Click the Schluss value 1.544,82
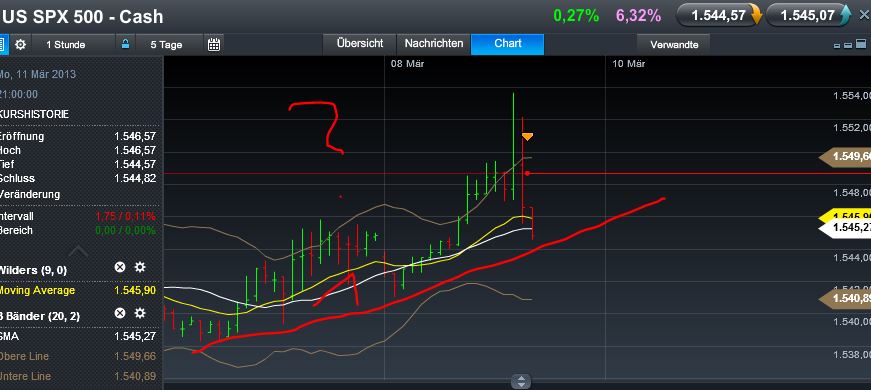This screenshot has height=390, width=871. pos(135,178)
